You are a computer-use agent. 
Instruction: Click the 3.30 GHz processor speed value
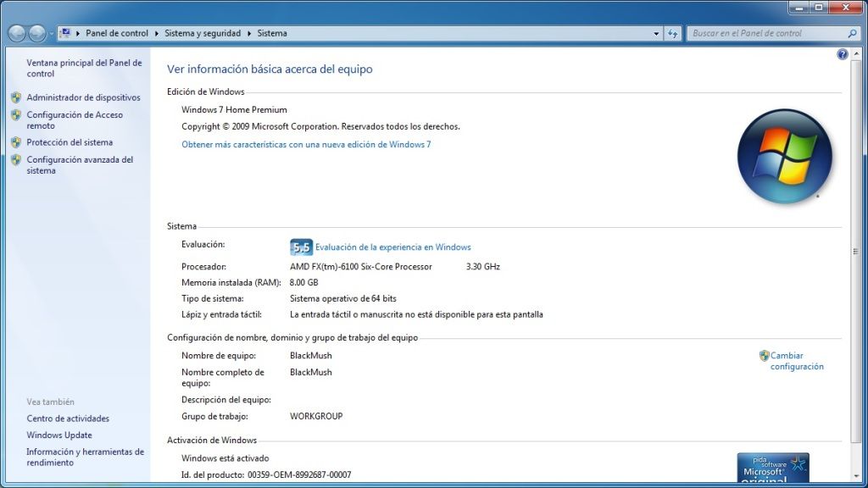pyautogui.click(x=482, y=267)
